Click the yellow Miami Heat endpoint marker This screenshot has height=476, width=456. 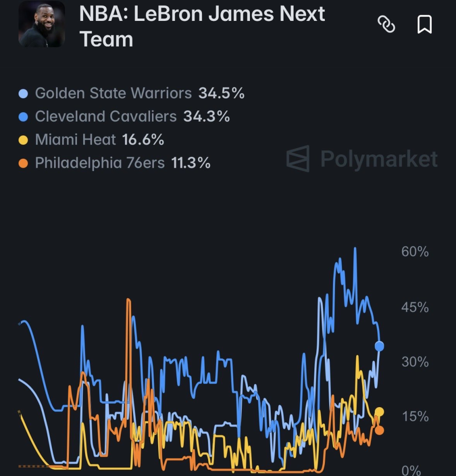(x=380, y=412)
